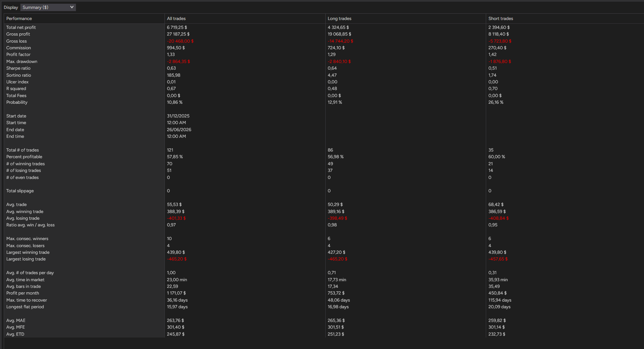The height and width of the screenshot is (349, 644).
Task: Select the Max. consec. winners label
Action: pyautogui.click(x=27, y=239)
